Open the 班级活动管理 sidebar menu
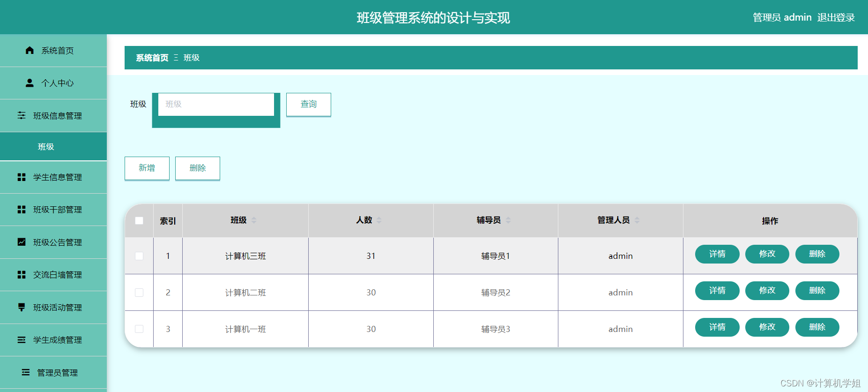Image resolution: width=868 pixels, height=392 pixels. 53,308
